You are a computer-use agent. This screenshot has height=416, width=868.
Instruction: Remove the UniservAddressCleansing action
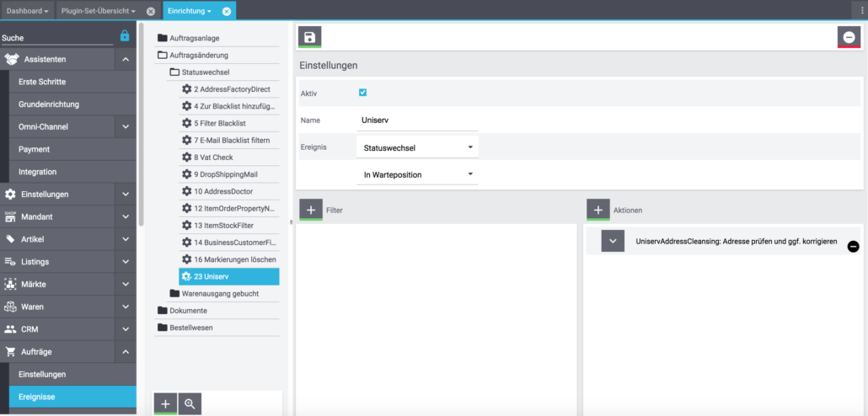click(853, 246)
